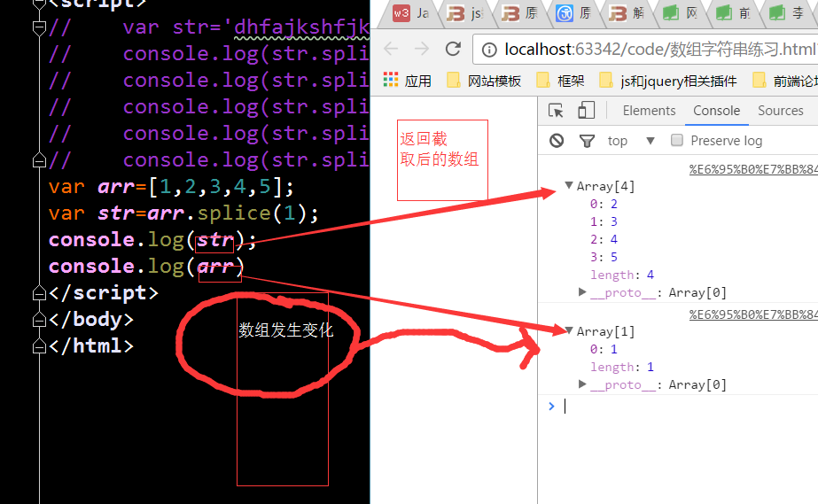This screenshot has width=818, height=504.
Task: Switch to the 'js' browser tab
Action: [x=464, y=13]
